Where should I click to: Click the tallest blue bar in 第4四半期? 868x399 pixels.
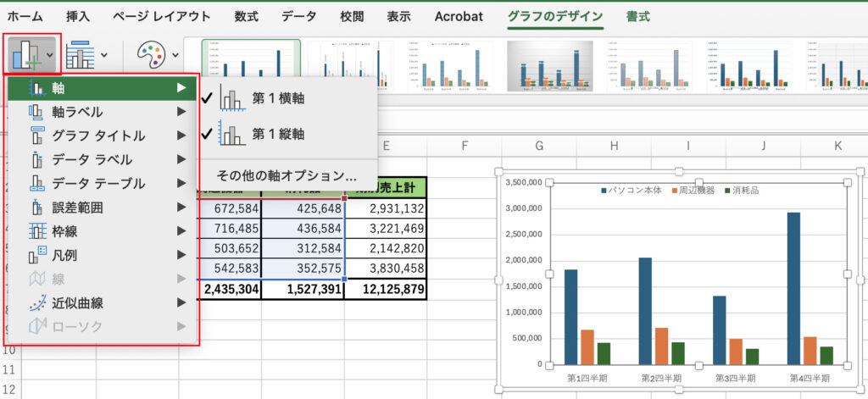pos(793,288)
